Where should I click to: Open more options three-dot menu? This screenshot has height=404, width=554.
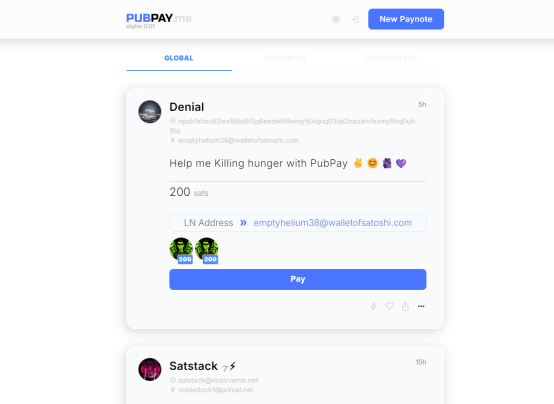421,306
